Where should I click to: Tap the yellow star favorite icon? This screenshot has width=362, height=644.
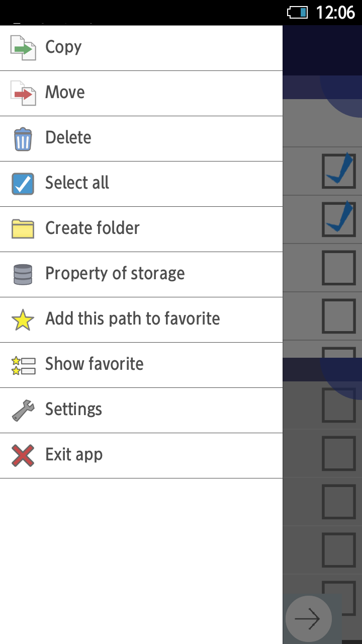(23, 319)
